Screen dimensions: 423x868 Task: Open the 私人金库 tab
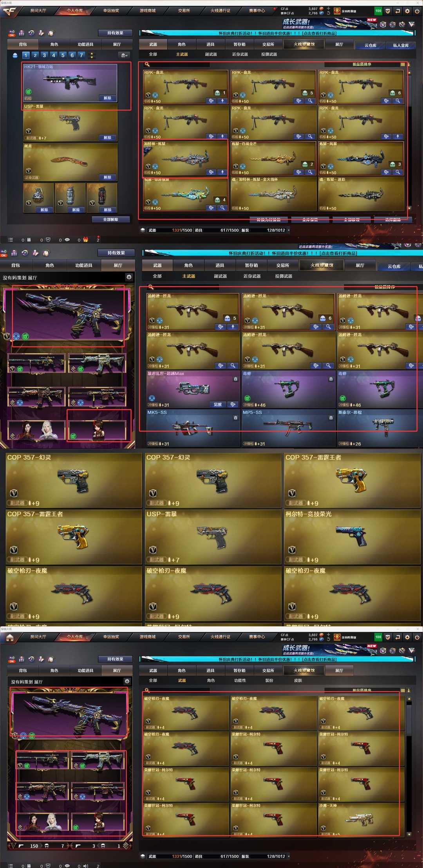click(401, 45)
